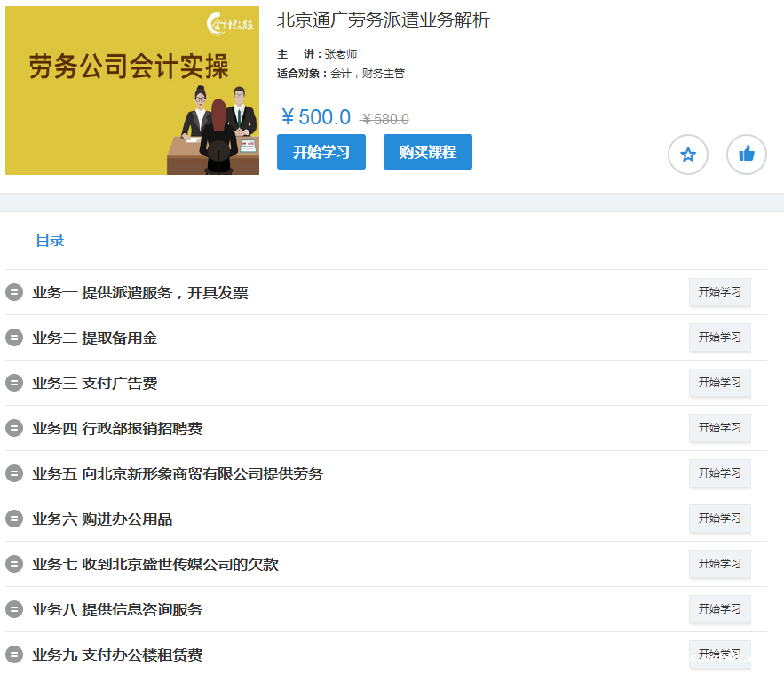784x674 pixels.
Task: Click the thumbs-up like icon
Action: pos(746,155)
